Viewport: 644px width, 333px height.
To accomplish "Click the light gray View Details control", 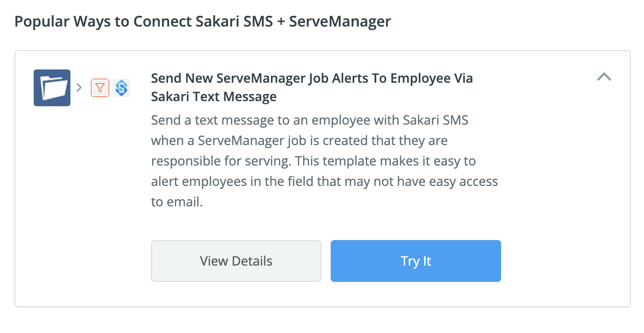I will (x=236, y=260).
